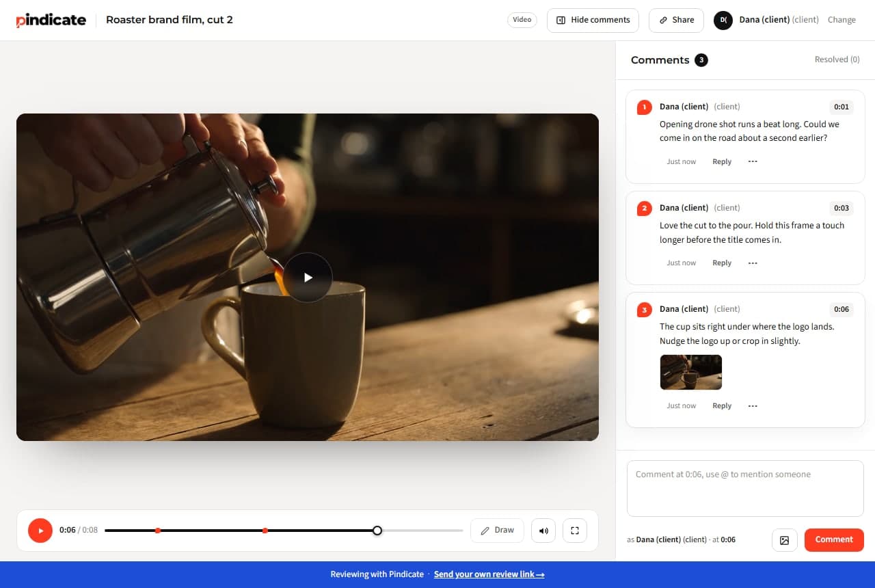Submit with the red Comment button
875x588 pixels.
tap(834, 539)
